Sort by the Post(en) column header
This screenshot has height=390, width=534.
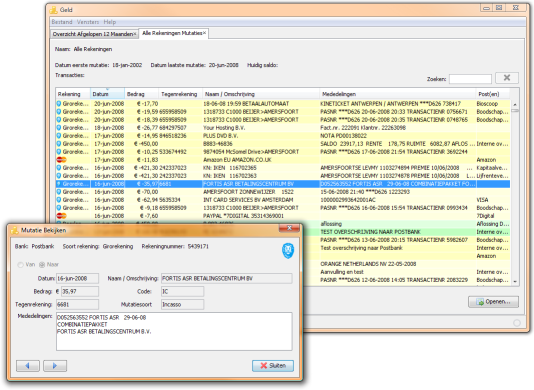(493, 94)
